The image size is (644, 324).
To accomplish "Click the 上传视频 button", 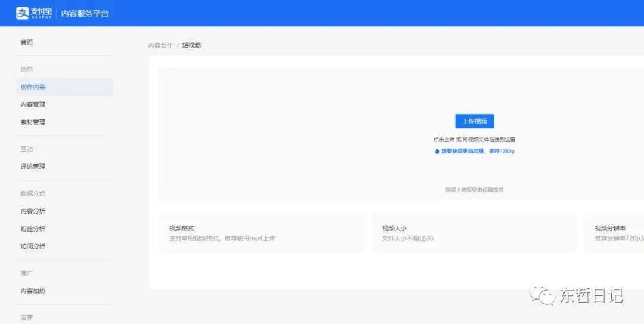I will 475,121.
